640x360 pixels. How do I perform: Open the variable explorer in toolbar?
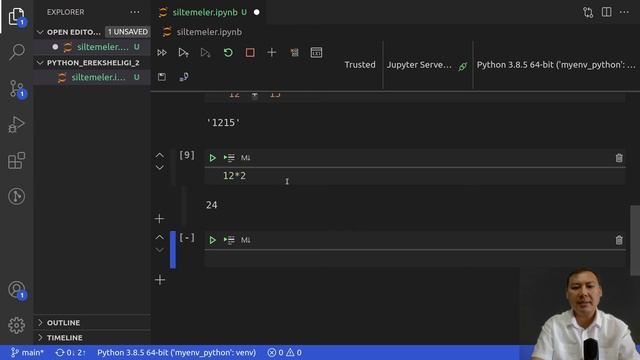316,53
